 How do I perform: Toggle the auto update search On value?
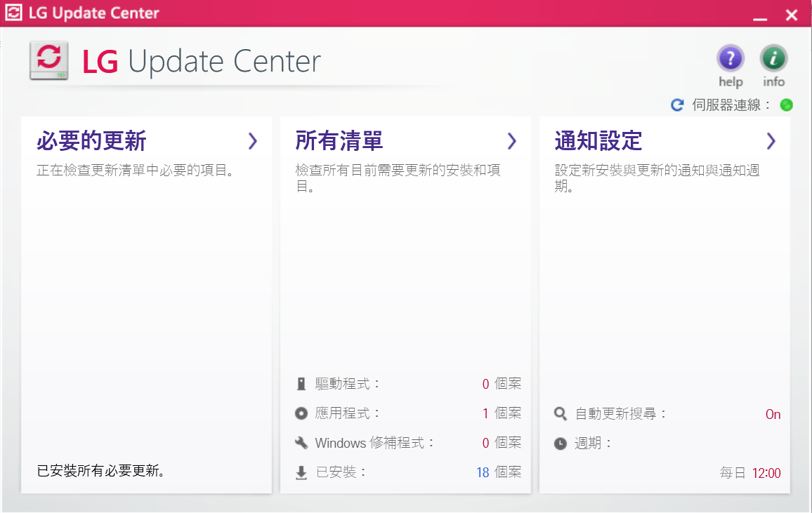[x=773, y=415]
